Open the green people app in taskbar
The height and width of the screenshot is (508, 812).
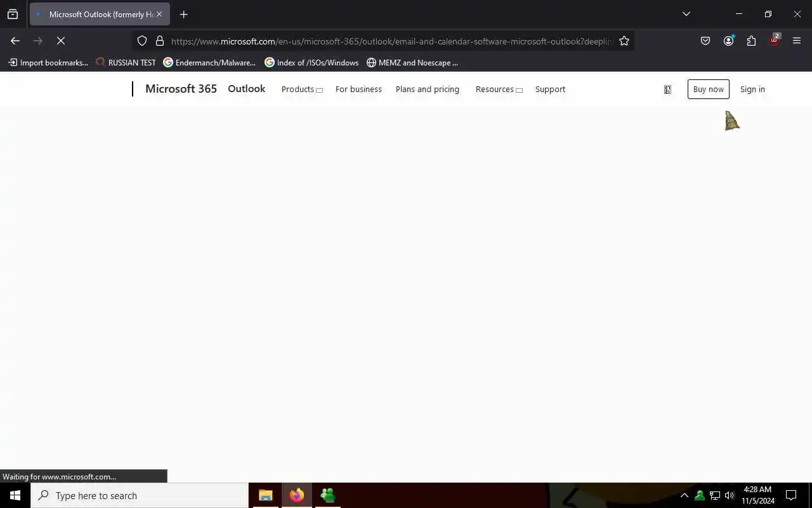click(327, 495)
